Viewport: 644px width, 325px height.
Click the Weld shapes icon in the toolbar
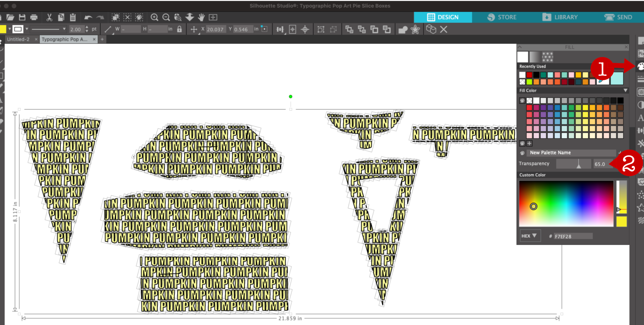[x=404, y=30]
